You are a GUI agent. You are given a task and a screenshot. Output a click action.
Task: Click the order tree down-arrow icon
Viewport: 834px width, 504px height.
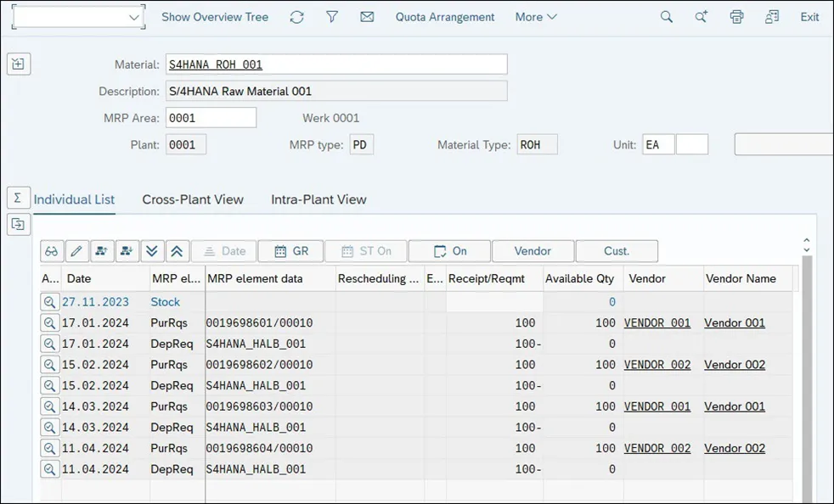(127, 251)
